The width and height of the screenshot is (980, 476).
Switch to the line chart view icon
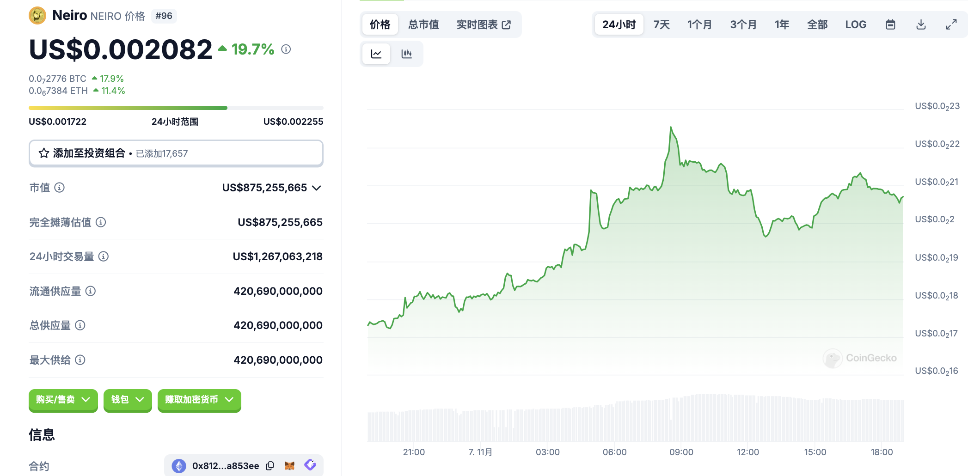click(376, 54)
